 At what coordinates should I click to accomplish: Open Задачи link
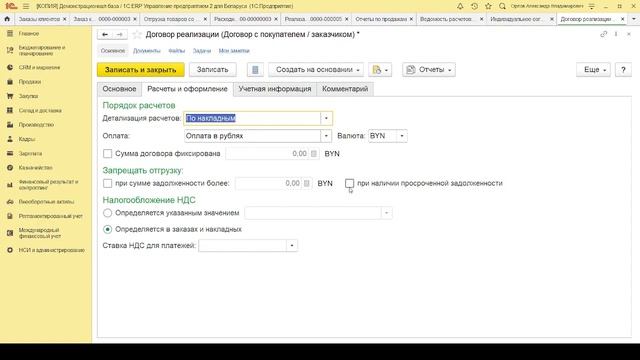point(202,51)
